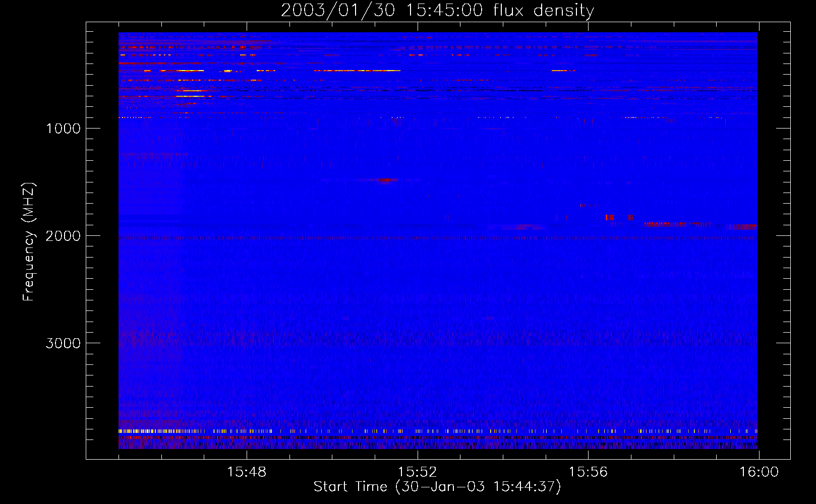Viewport: 816px width, 504px height.
Task: Click the "15:48" time tick label
Action: coord(247,472)
